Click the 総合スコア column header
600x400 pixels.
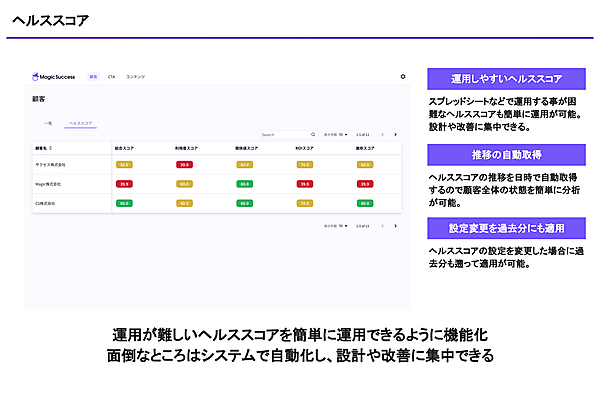pyautogui.click(x=124, y=148)
